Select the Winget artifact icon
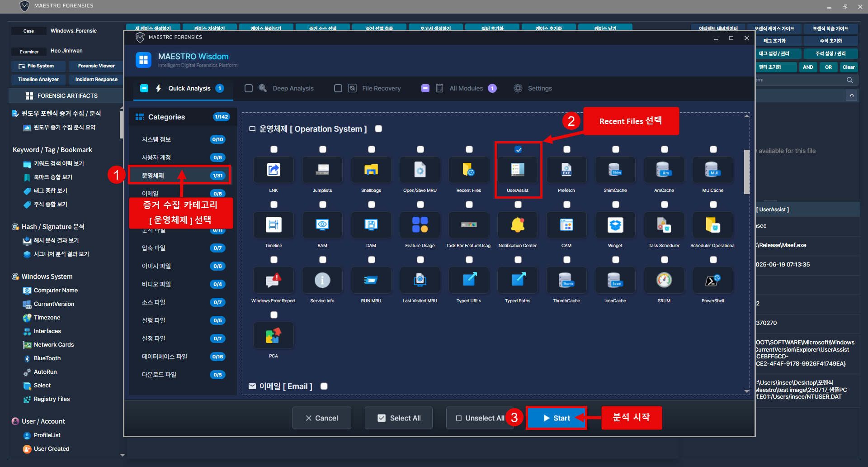The image size is (868, 467). 615,225
